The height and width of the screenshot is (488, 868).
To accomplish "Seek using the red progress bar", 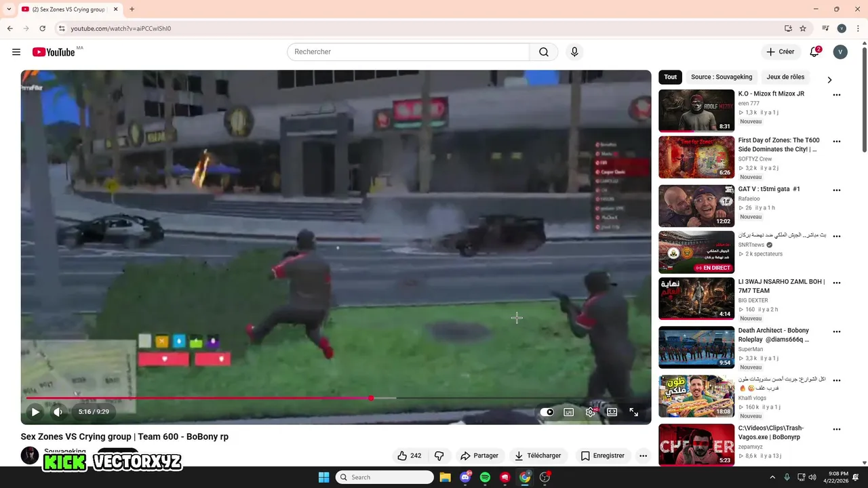I will (336, 398).
